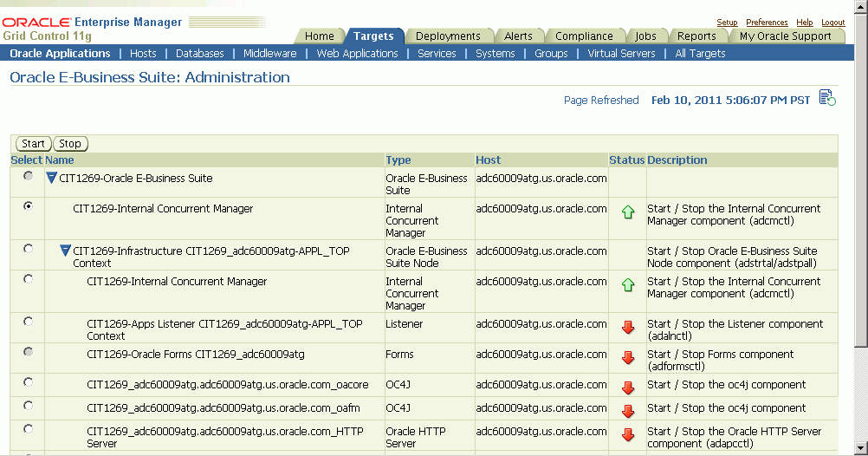
Task: Click the vertical scrollbar thumb
Action: pyautogui.click(x=861, y=180)
